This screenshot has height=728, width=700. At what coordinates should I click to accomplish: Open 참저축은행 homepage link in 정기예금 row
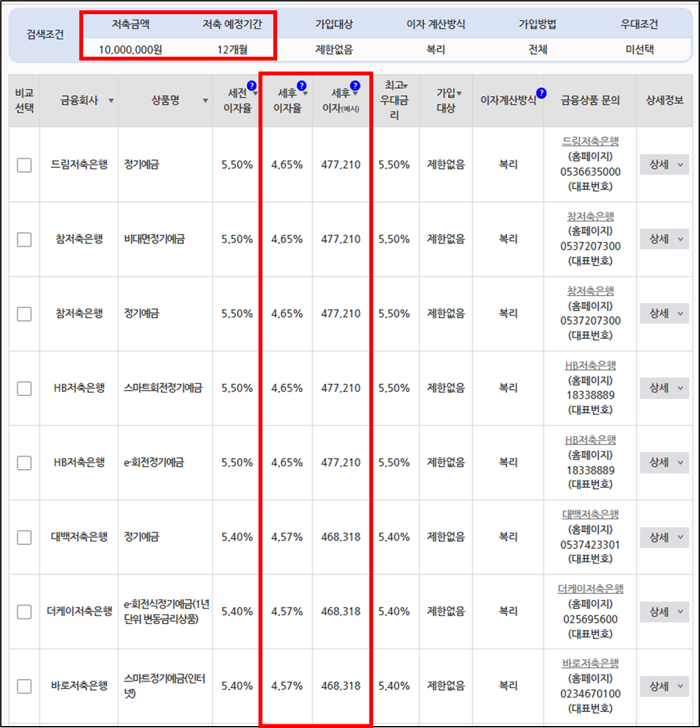590,291
